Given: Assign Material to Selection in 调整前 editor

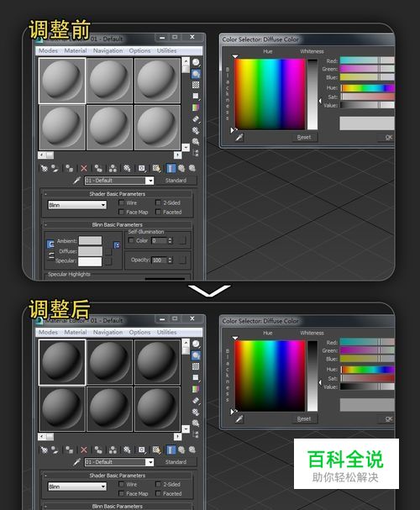Looking at the screenshot, I should coord(69,168).
